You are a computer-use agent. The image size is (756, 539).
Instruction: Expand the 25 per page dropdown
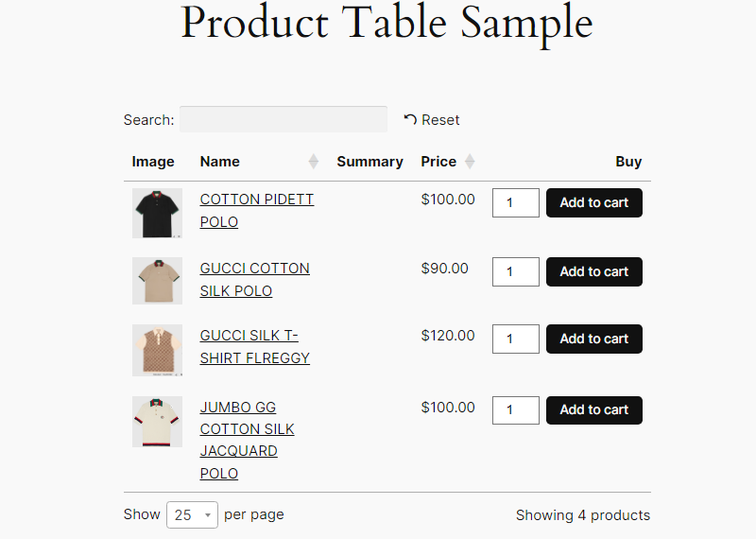(x=192, y=514)
